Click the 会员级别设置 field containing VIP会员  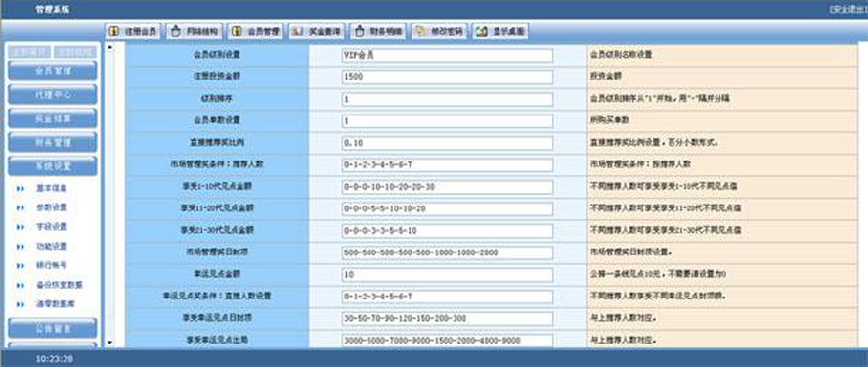point(448,56)
